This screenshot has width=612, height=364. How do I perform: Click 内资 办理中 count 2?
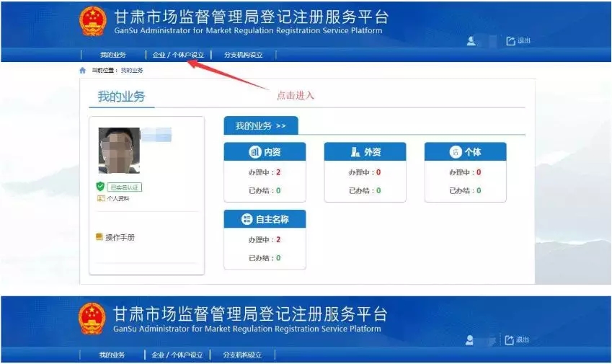(x=278, y=172)
